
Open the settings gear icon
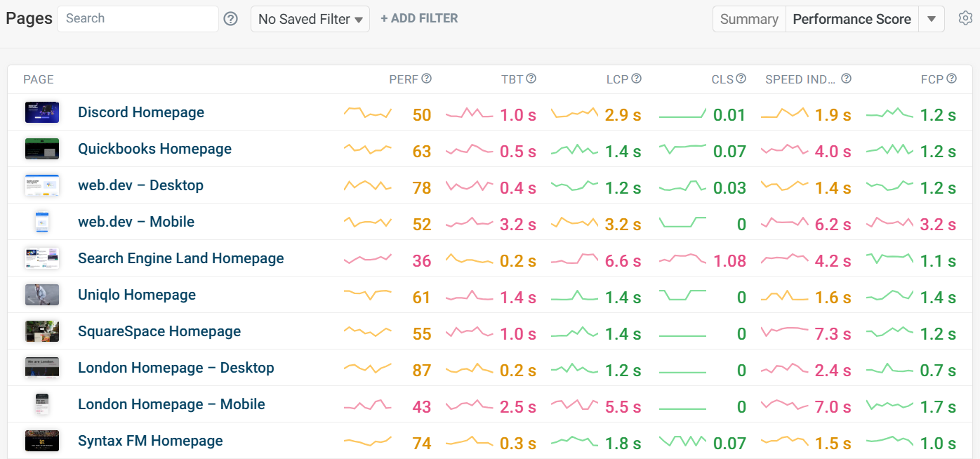point(965,19)
